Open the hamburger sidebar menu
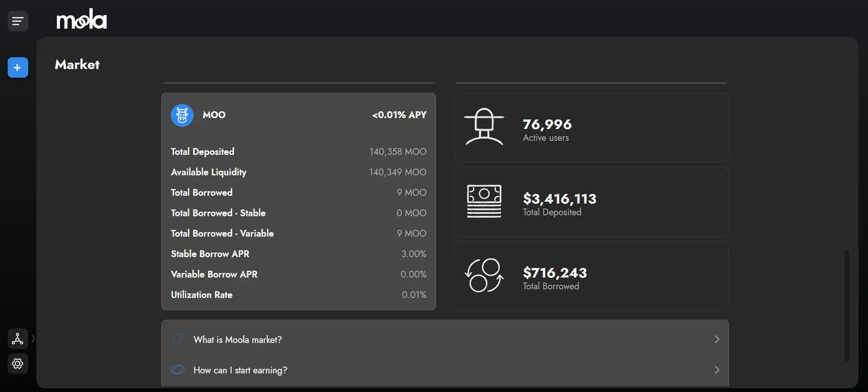Screen dimensions: 868x392 pyautogui.click(x=18, y=21)
